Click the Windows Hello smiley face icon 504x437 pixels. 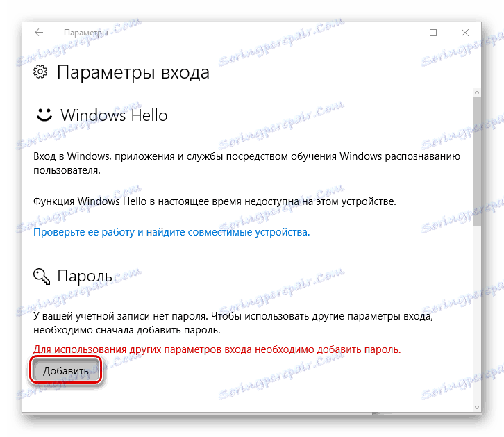[44, 115]
